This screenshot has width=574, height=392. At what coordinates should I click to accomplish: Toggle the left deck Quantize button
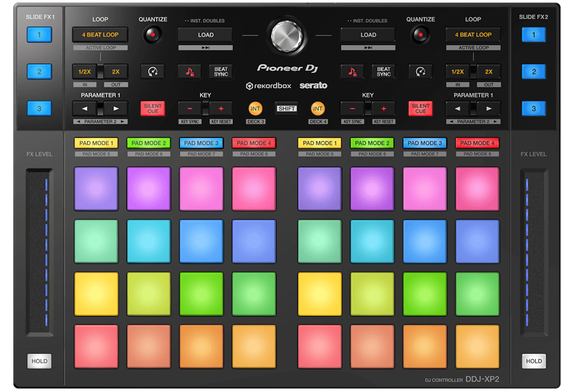[x=153, y=35]
